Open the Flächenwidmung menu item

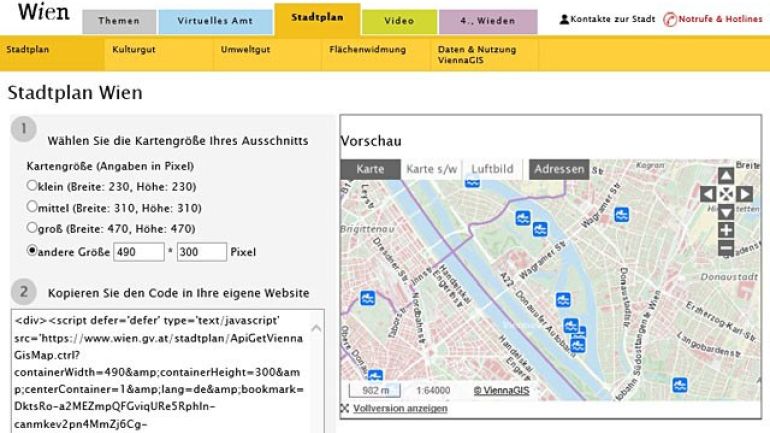(367, 49)
